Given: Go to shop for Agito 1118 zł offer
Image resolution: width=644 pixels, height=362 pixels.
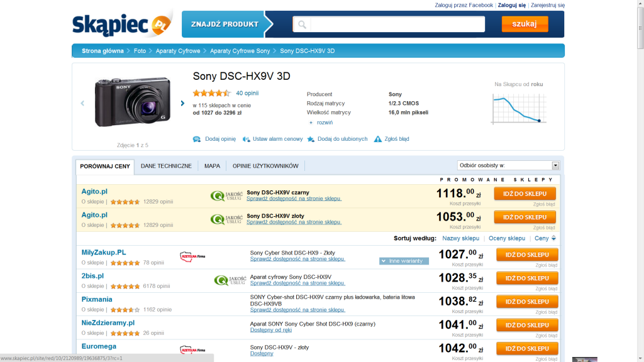Looking at the screenshot, I should (525, 194).
